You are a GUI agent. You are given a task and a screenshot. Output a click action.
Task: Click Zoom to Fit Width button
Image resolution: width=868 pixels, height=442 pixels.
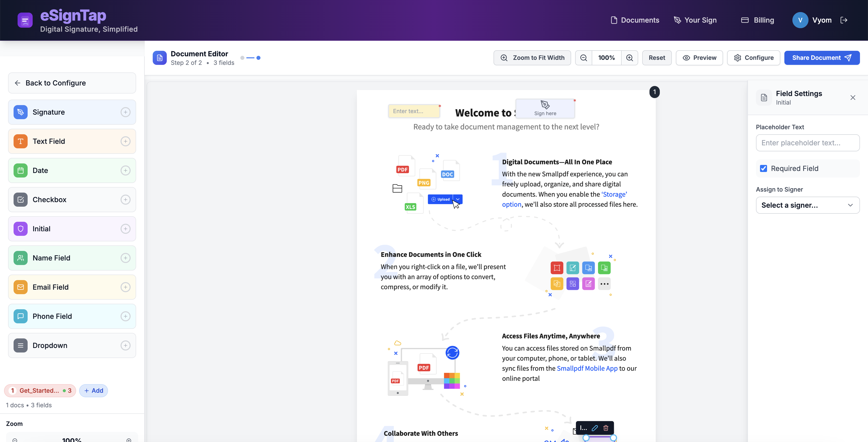click(x=532, y=58)
